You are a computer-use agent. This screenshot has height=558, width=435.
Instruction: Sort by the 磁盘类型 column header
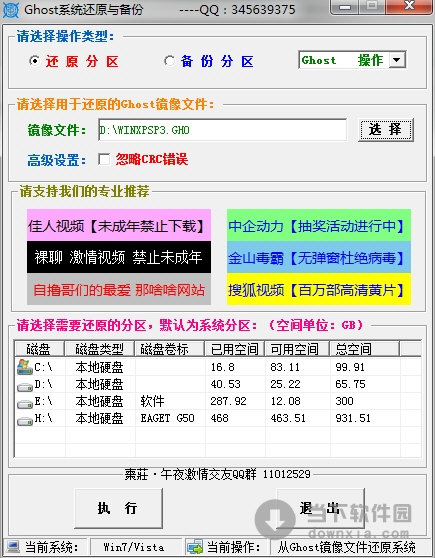99,349
